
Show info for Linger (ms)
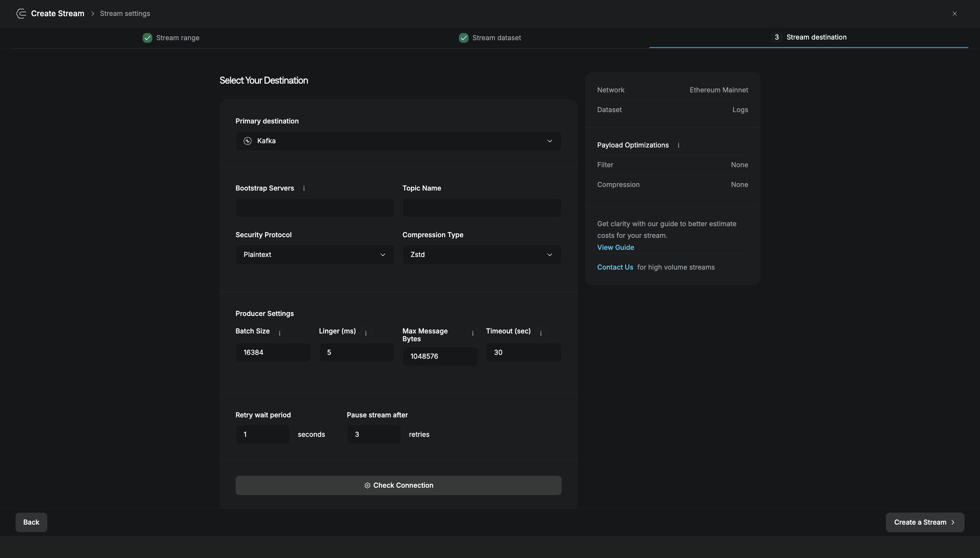(366, 333)
